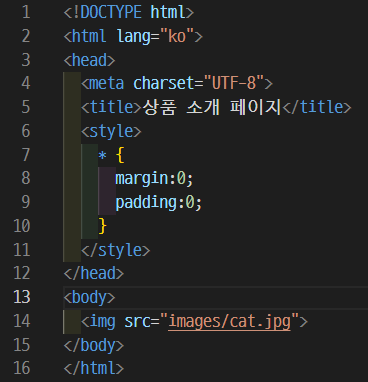
Task: Click the meta tag name
Action: (106, 83)
